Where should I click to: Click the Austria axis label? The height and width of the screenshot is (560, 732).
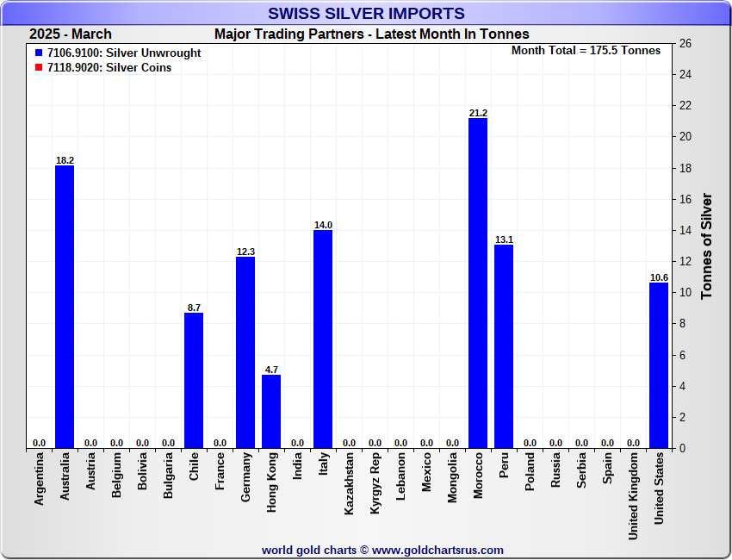90,470
